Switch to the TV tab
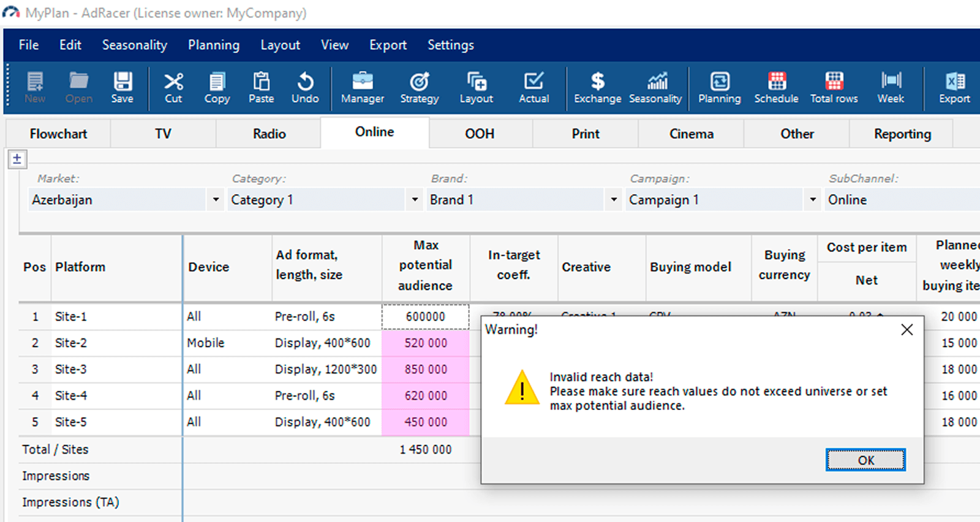The width and height of the screenshot is (980, 522). (163, 134)
